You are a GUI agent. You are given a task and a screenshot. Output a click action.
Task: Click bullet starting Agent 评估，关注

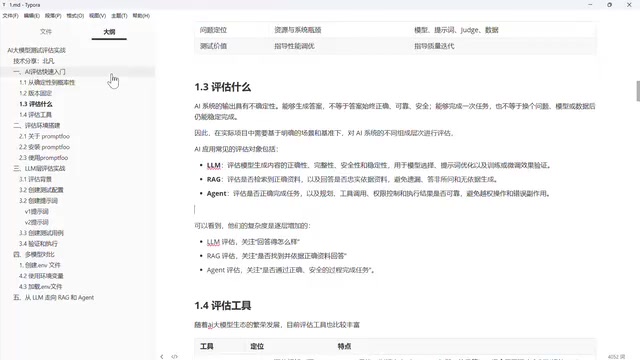point(291,270)
